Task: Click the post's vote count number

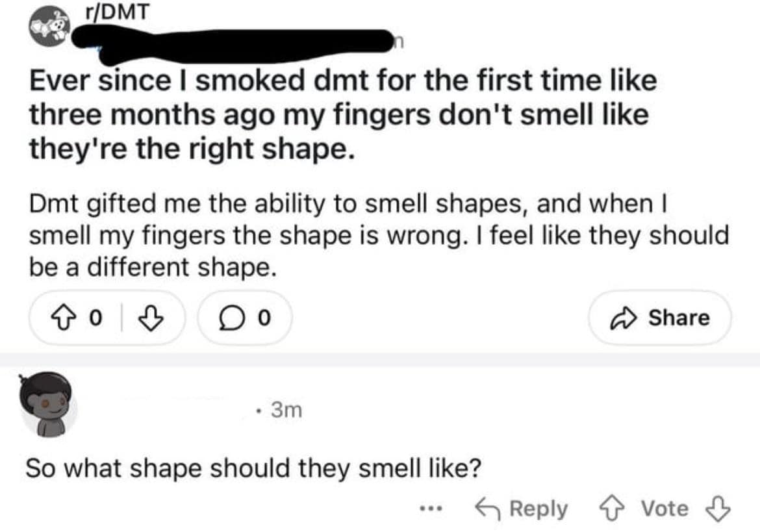Action: (x=95, y=318)
